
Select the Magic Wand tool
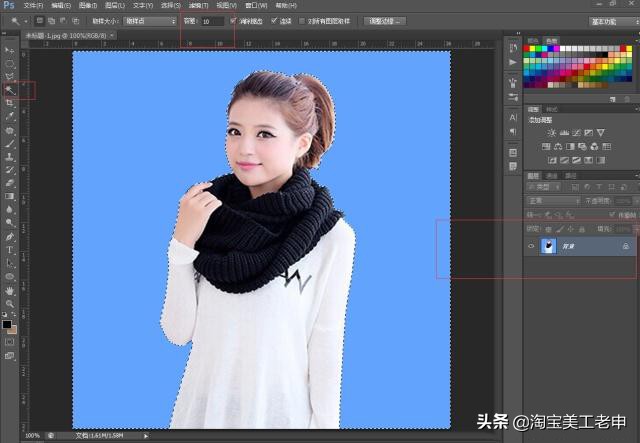[x=10, y=89]
